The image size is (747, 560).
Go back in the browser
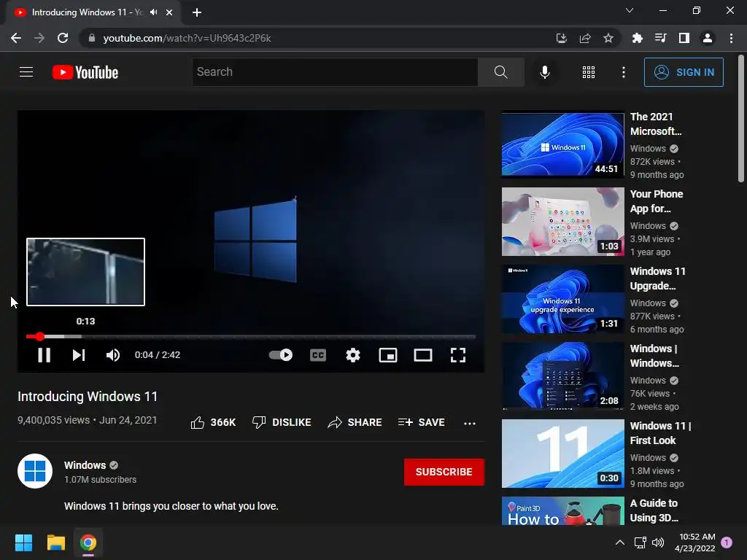16,38
